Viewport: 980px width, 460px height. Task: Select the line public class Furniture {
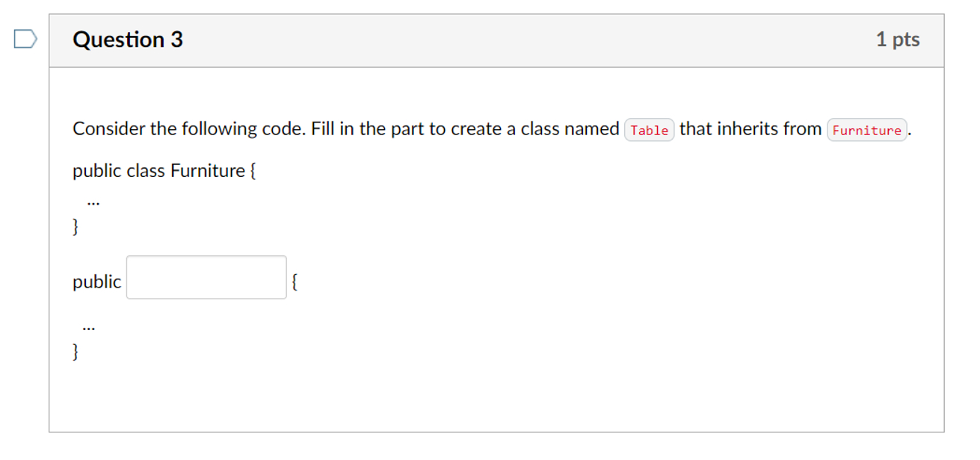(164, 171)
